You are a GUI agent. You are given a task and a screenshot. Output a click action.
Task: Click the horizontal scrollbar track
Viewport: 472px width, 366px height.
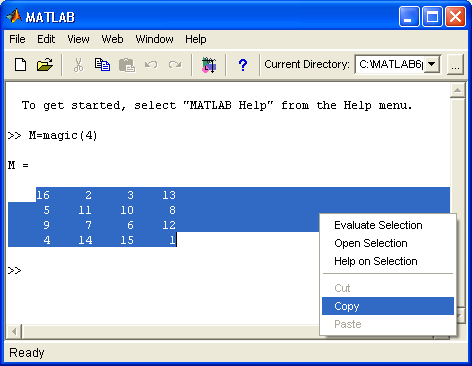tap(170, 331)
